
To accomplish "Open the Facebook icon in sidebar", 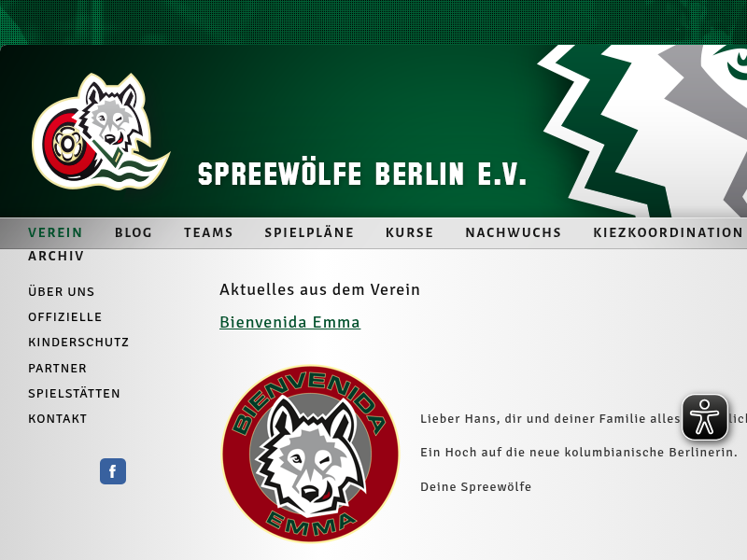I will point(113,471).
